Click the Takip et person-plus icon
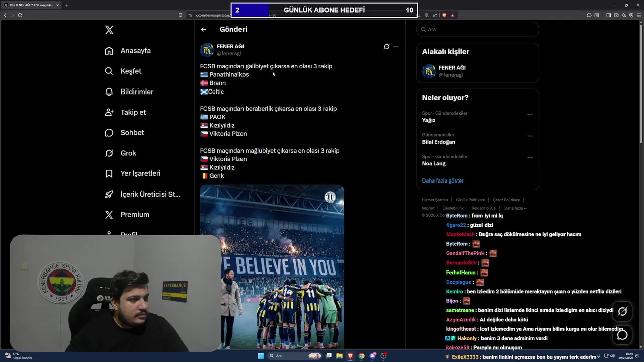The width and height of the screenshot is (644, 362). pyautogui.click(x=109, y=112)
